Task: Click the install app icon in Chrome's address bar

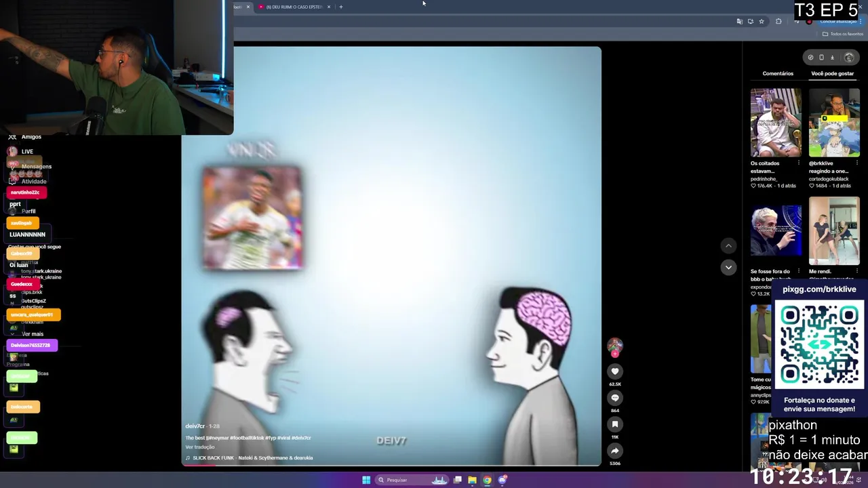Action: (x=750, y=22)
